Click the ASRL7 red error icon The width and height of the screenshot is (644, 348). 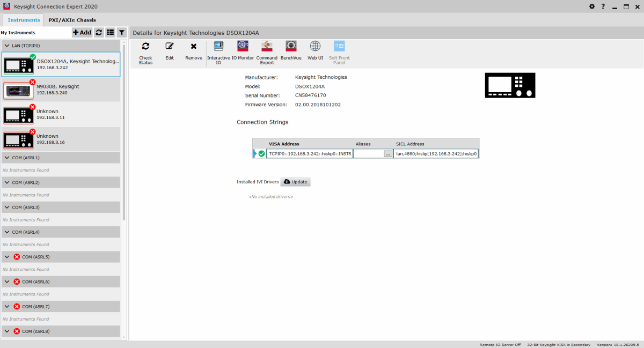click(x=17, y=307)
